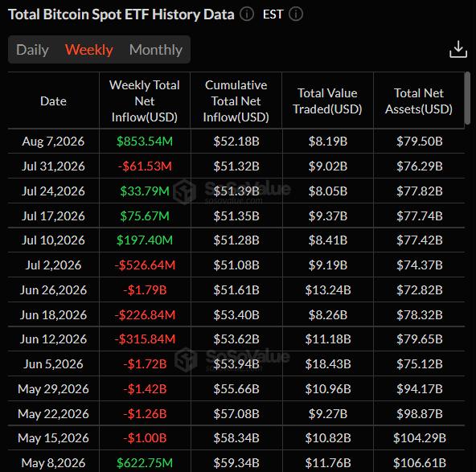Click the info icon next to EST
The height and width of the screenshot is (472, 476).
(296, 14)
